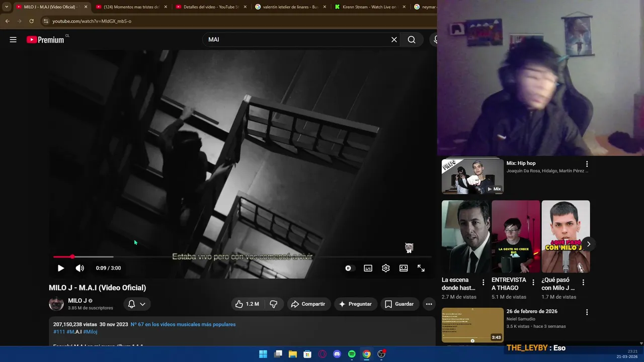This screenshot has width=644, height=362.
Task: Open the YouTube hamburger guide menu
Action: click(13, 40)
